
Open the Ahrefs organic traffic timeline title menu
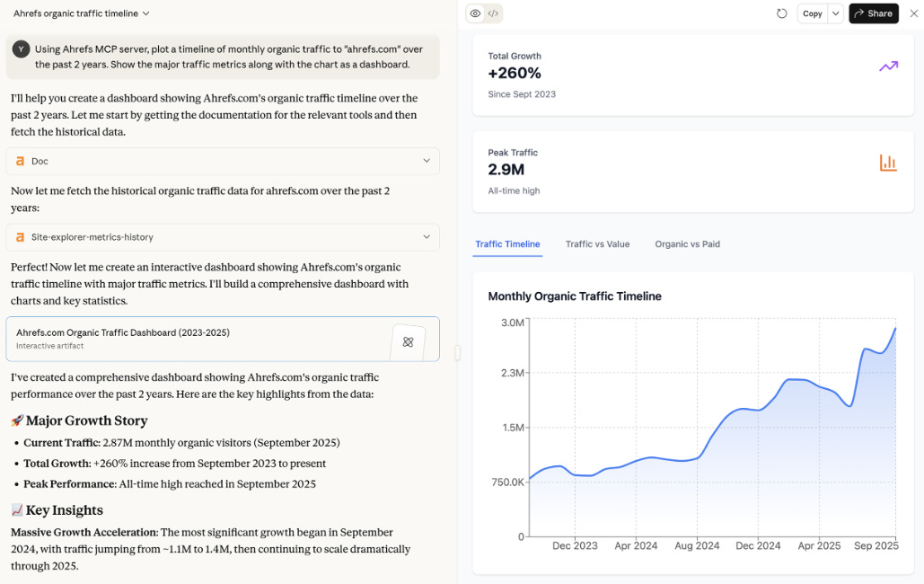tap(82, 13)
